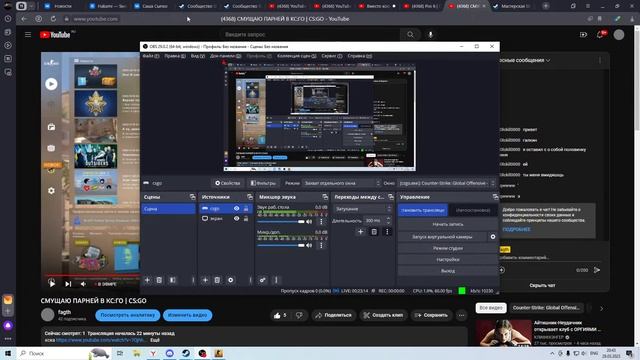Undock the Scenes panel
The width and height of the screenshot is (640, 360).
tap(192, 197)
